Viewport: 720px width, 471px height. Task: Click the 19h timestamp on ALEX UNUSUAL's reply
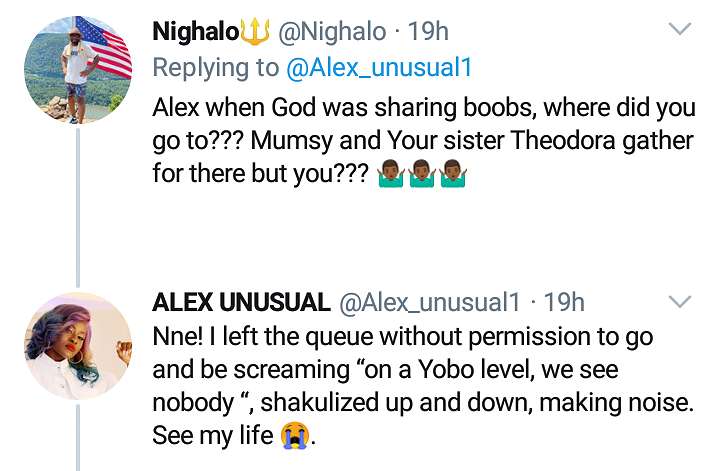(565, 302)
